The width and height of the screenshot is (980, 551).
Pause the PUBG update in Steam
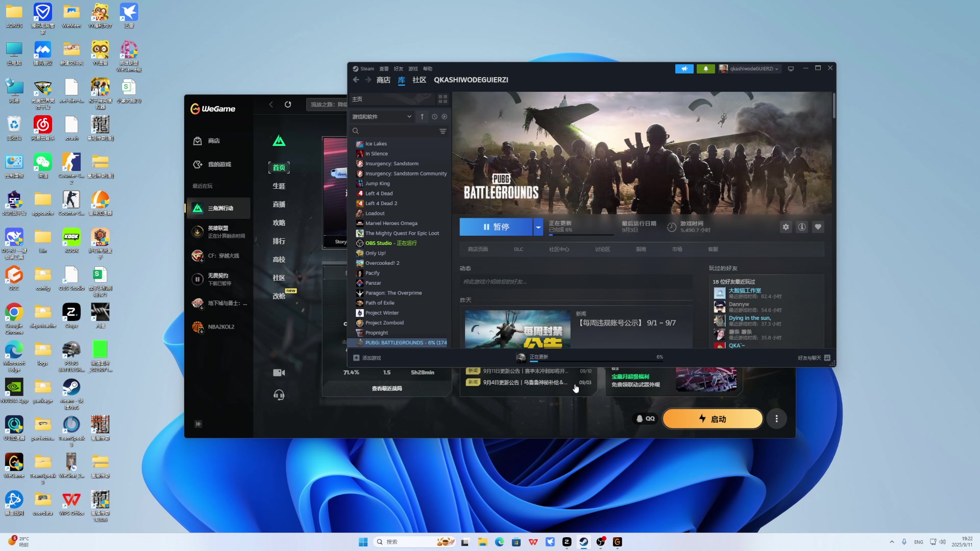pos(496,227)
